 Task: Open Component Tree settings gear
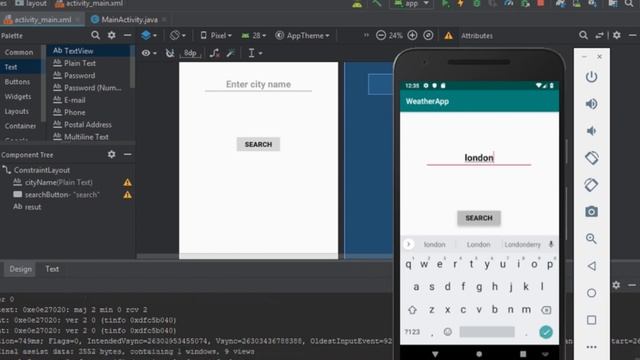point(111,154)
